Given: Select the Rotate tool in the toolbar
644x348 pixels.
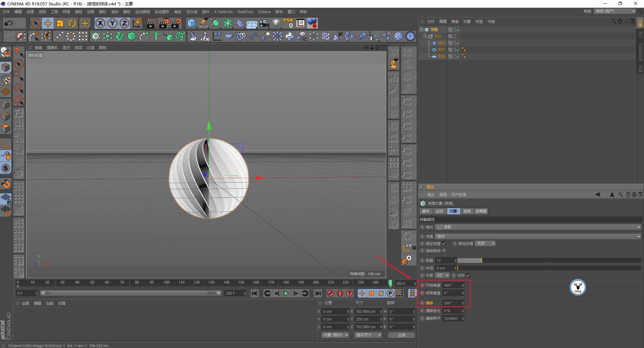Looking at the screenshot, I should 72,23.
